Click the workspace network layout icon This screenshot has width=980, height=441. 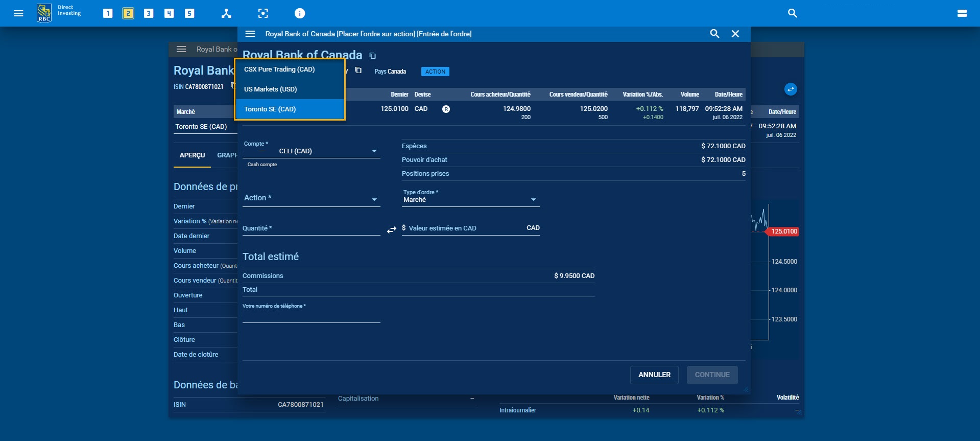pos(226,13)
